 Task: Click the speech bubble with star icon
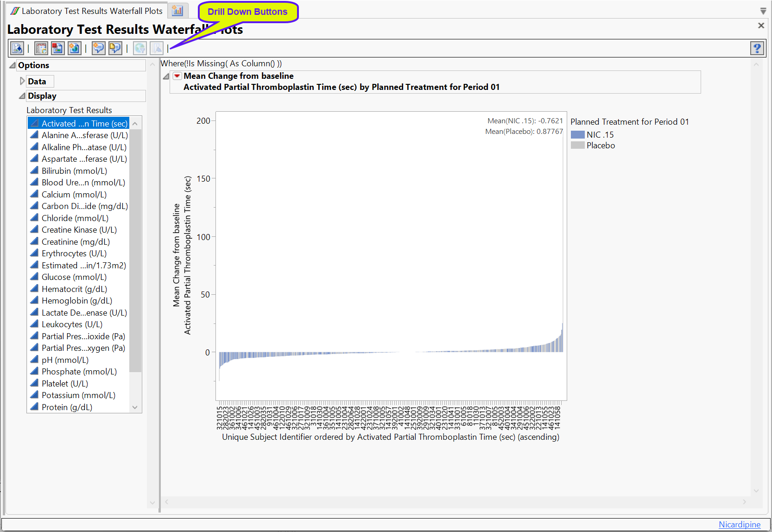pos(98,48)
